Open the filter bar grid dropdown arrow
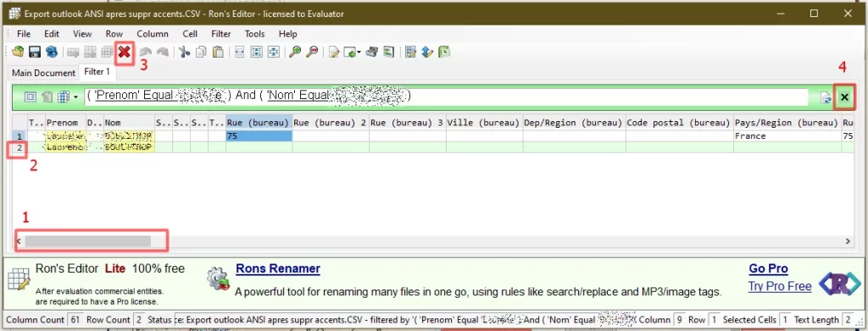 click(75, 97)
